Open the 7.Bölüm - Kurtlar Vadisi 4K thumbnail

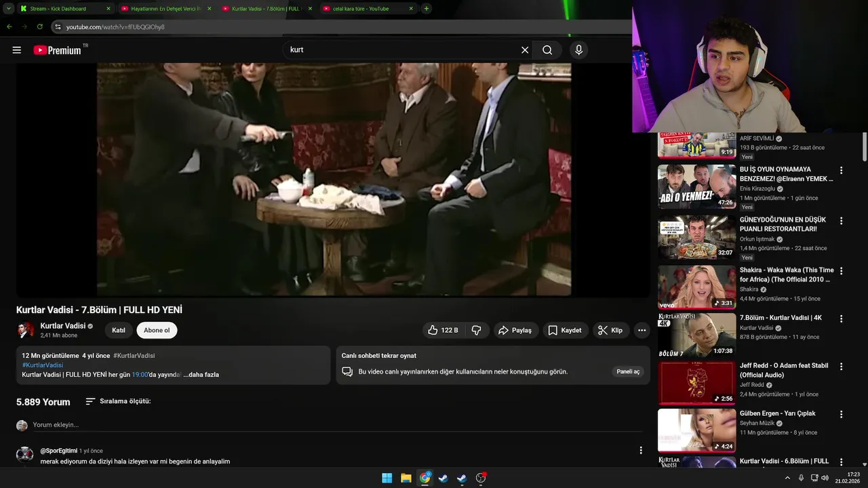click(696, 335)
